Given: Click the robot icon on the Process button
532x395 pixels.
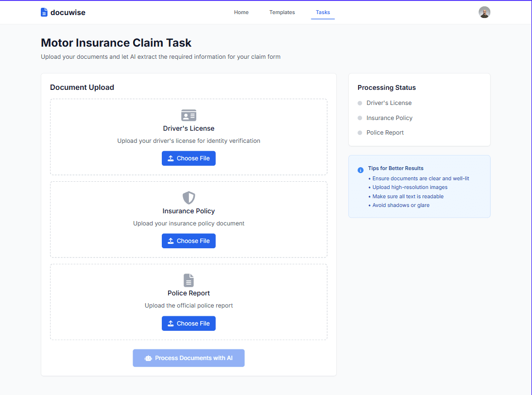Looking at the screenshot, I should (x=149, y=358).
